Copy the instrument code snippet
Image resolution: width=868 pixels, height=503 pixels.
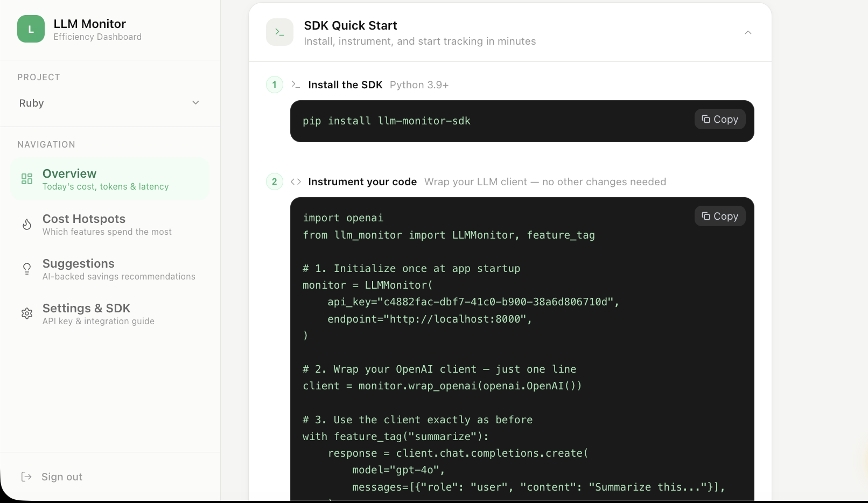(720, 216)
